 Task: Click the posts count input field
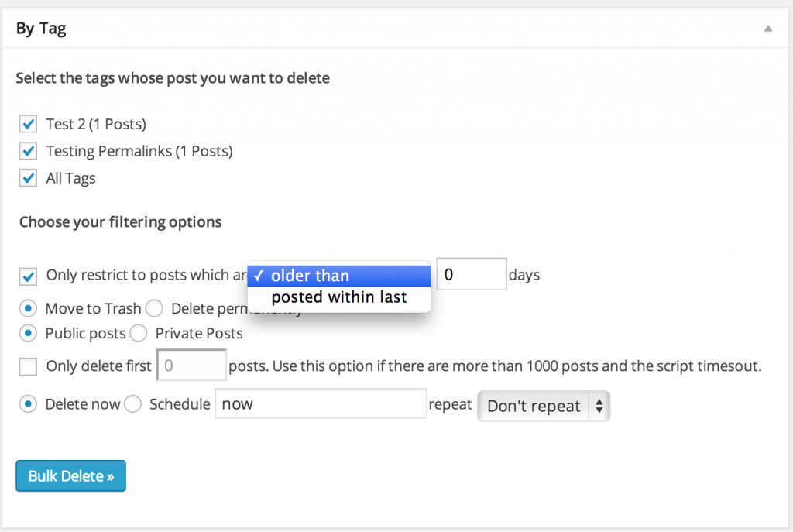(x=191, y=366)
